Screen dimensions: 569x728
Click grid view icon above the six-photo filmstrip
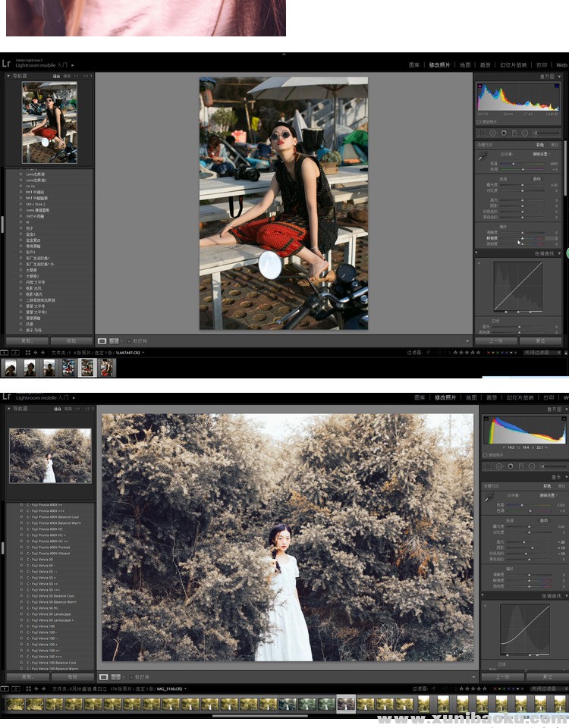coord(28,353)
